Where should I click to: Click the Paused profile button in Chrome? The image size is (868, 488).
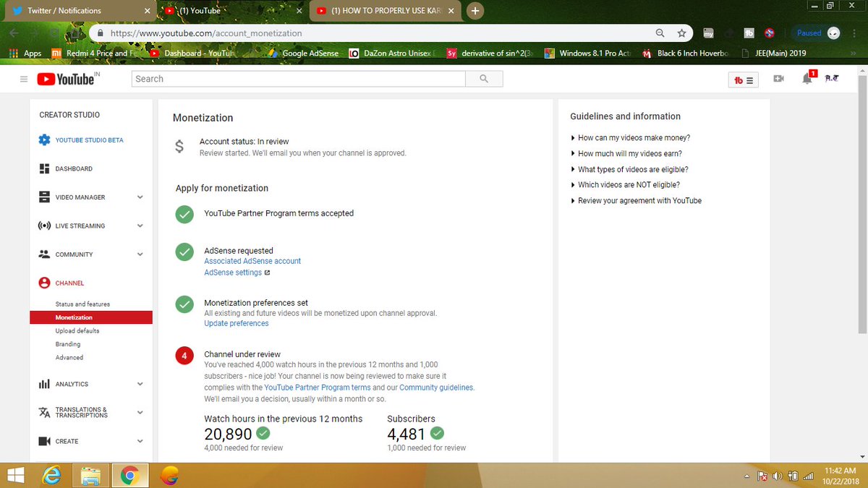click(817, 33)
